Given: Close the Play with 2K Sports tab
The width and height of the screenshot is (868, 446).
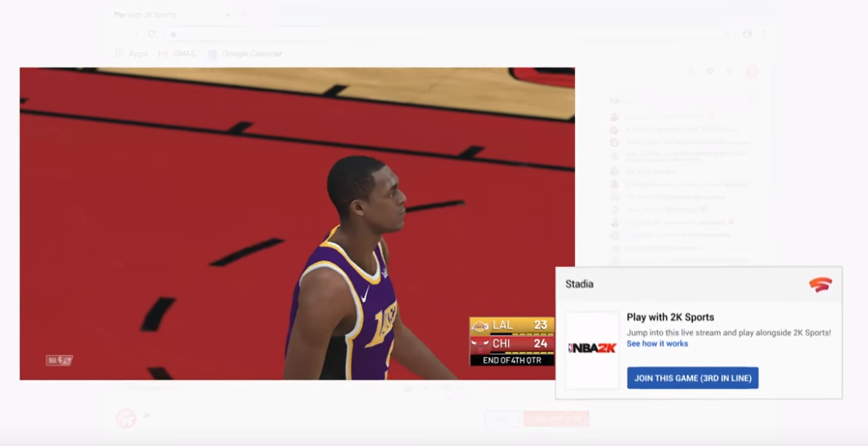Looking at the screenshot, I should point(228,15).
